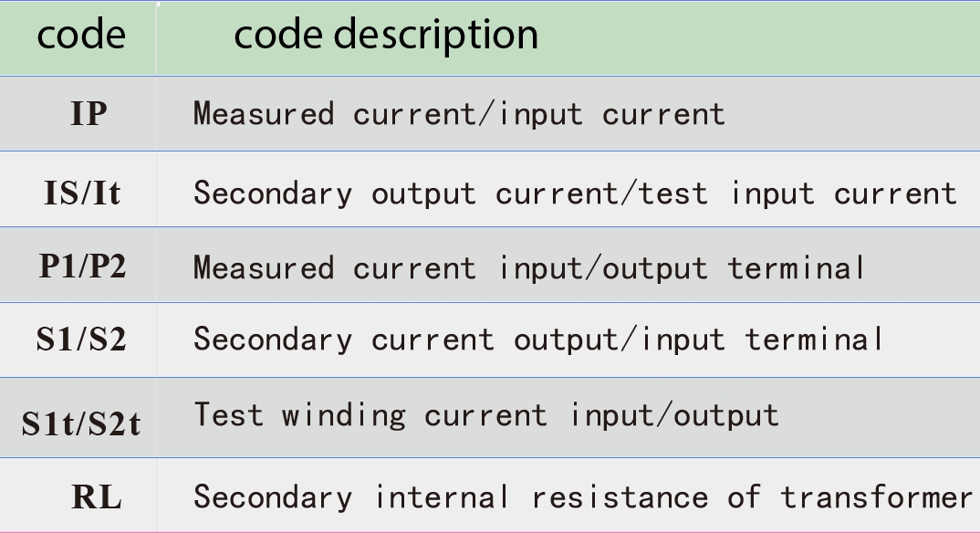
Task: Click the 'code description' column header
Action: 385,36
